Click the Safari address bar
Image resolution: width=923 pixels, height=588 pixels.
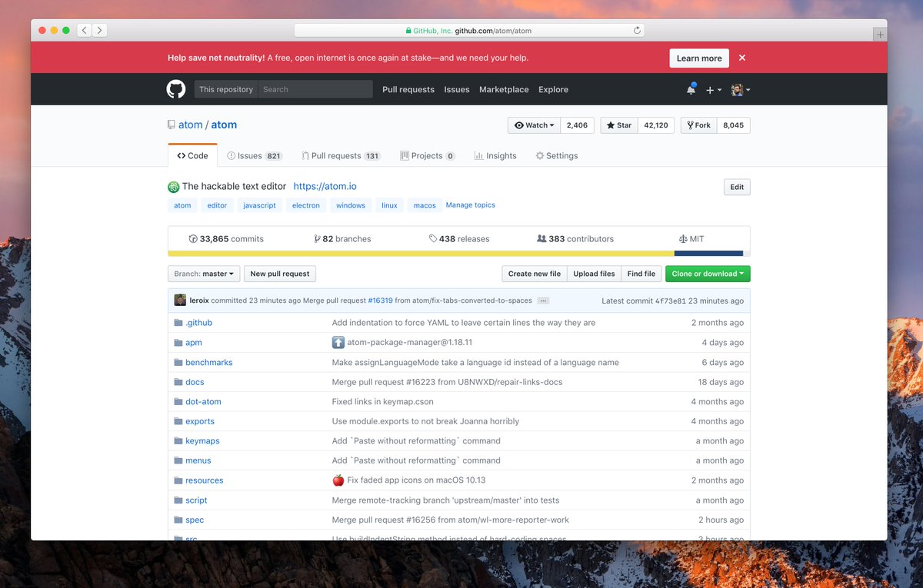pyautogui.click(x=469, y=31)
